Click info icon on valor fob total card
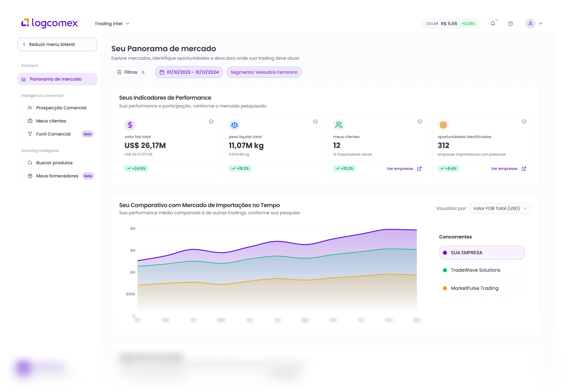The width and height of the screenshot is (568, 392). coord(211,122)
